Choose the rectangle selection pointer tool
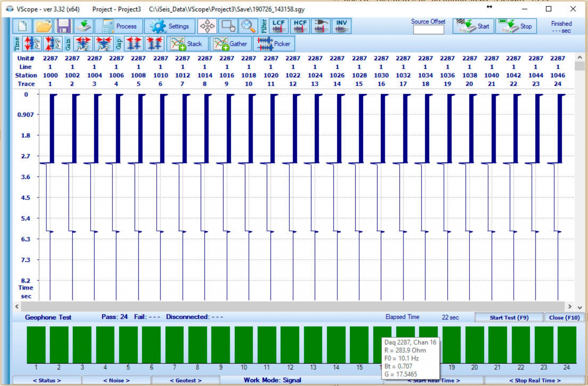 [228, 26]
